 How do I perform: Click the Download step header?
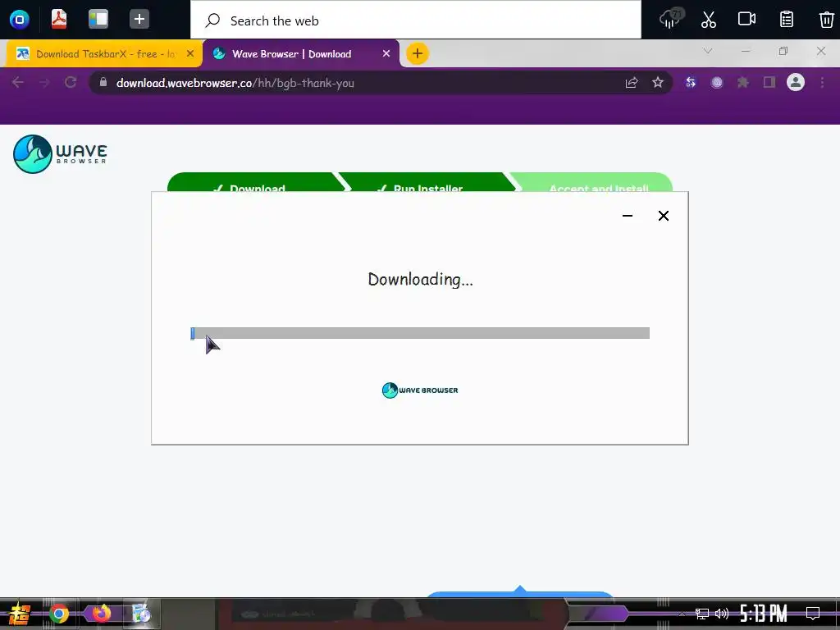[256, 182]
